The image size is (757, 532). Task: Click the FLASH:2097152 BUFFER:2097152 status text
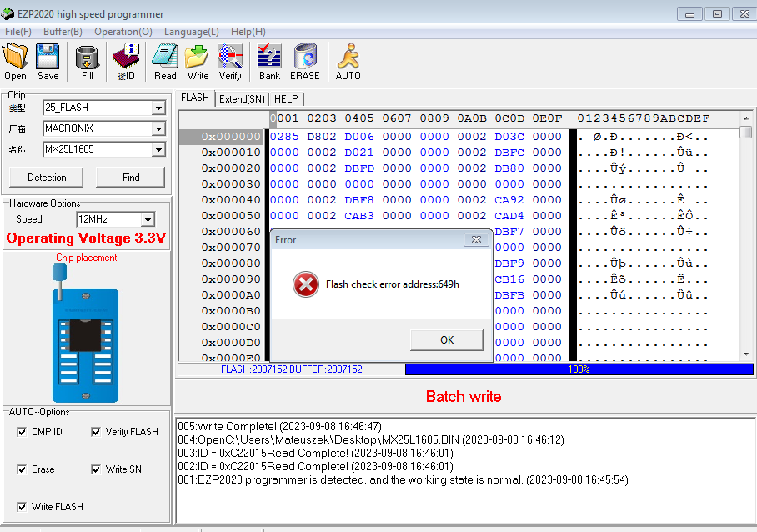[x=292, y=369]
